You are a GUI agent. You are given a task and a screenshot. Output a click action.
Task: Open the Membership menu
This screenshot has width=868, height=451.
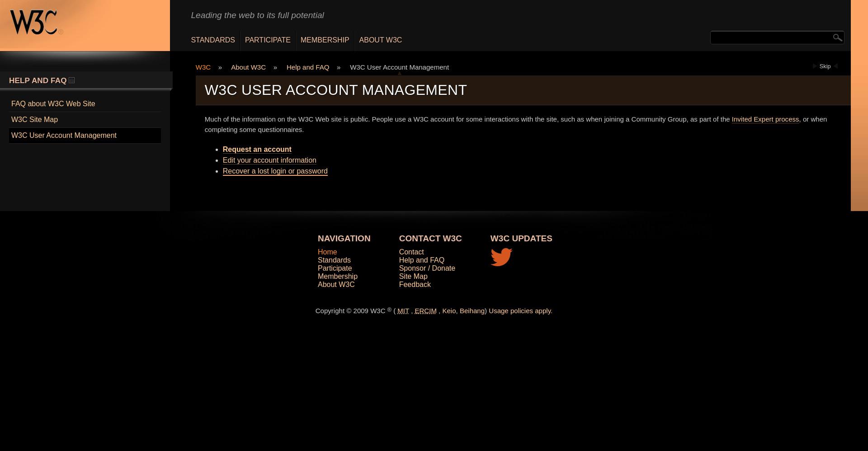(x=325, y=40)
